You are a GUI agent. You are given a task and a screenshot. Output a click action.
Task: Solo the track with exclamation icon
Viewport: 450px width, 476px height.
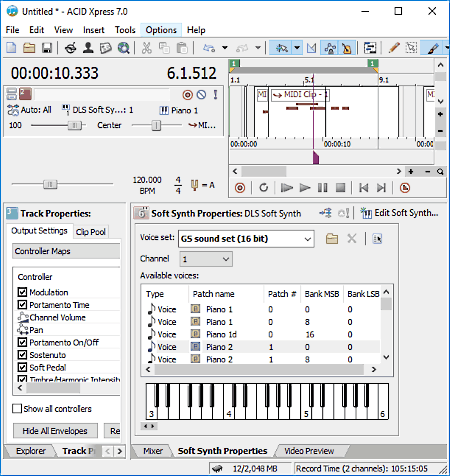tap(215, 95)
